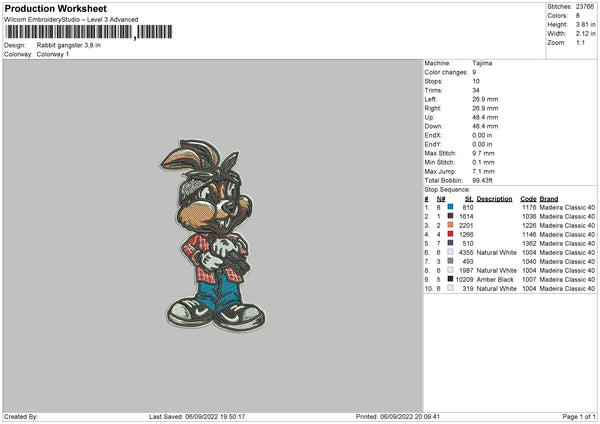Click the zoom value '1:1'
This screenshot has width=600, height=424.
(580, 42)
